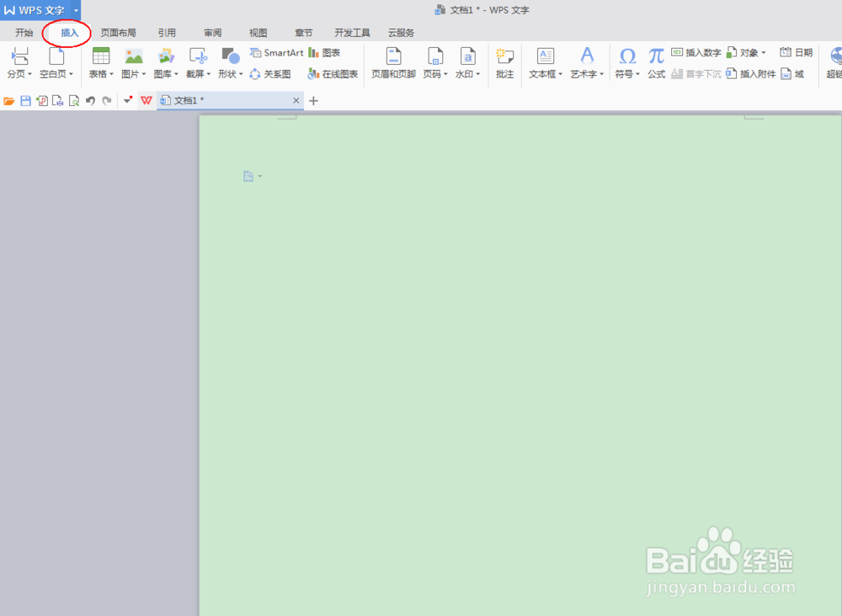Open the 文本框 text box dropdown
The width and height of the screenshot is (842, 616).
coord(560,74)
